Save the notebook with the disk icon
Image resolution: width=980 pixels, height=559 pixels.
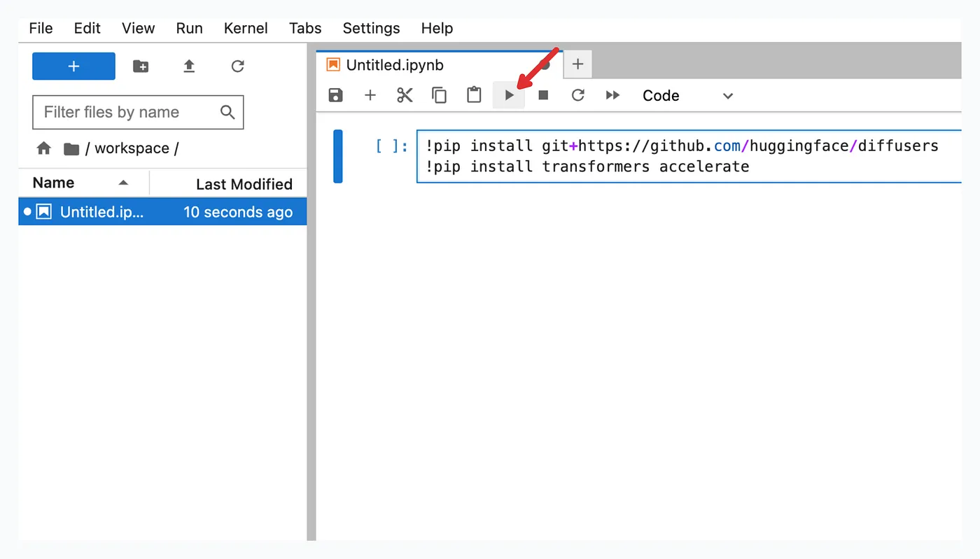336,96
